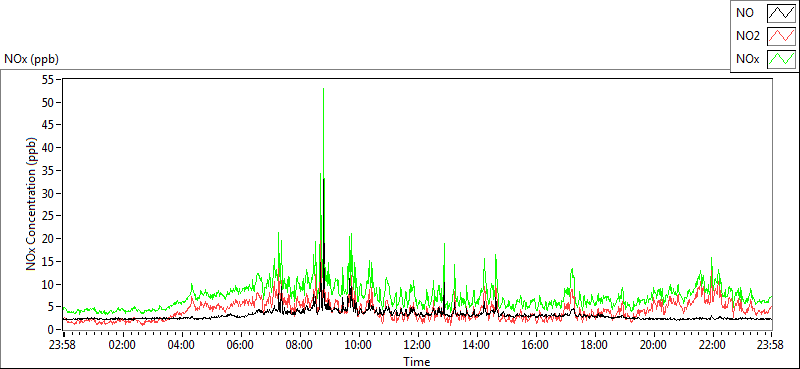The height and width of the screenshot is (369, 800).
Task: Click the 16:00 time axis tick label
Action: [536, 344]
